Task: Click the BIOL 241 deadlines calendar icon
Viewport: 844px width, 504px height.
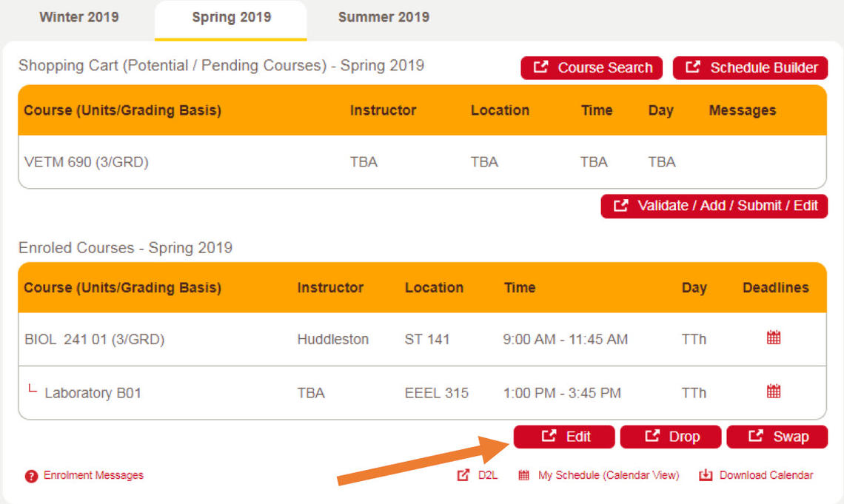Action: [774, 338]
